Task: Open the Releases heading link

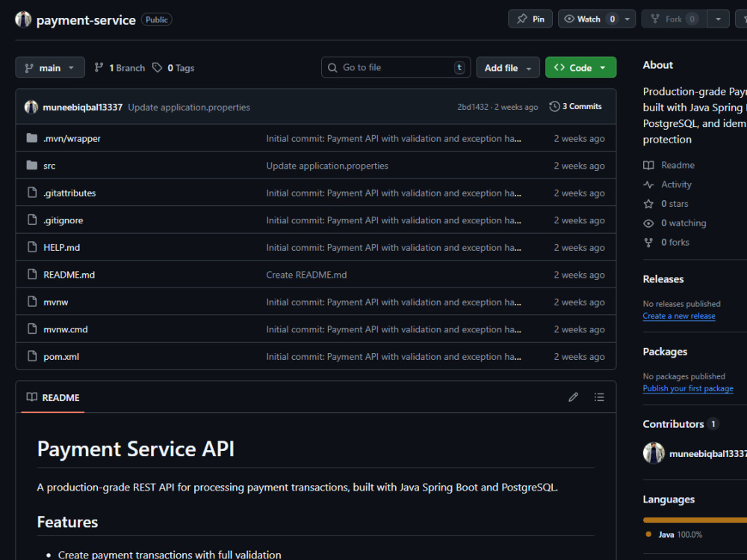Action: point(663,279)
